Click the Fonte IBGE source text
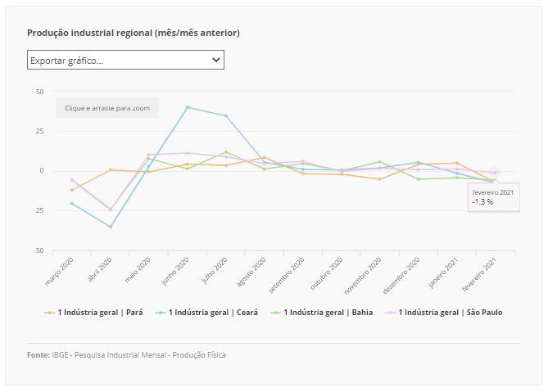This screenshot has width=548, height=392. pos(126,355)
